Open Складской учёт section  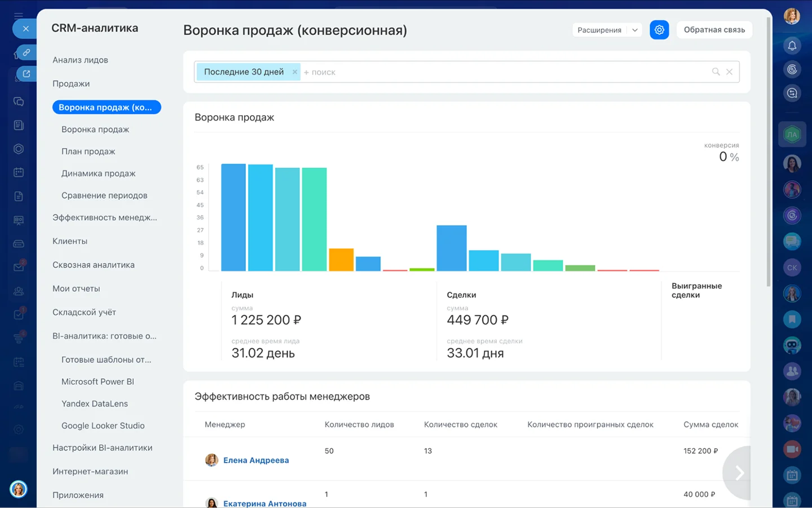pyautogui.click(x=84, y=312)
